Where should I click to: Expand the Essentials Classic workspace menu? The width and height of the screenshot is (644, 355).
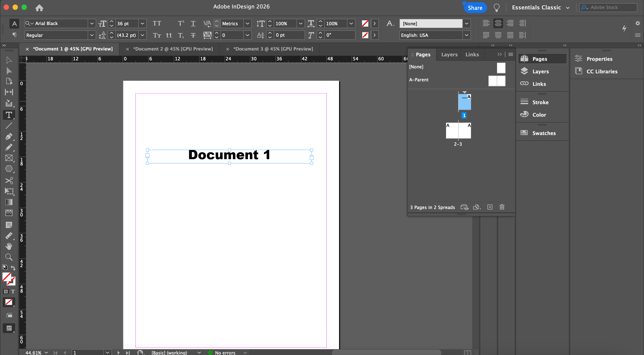[540, 8]
